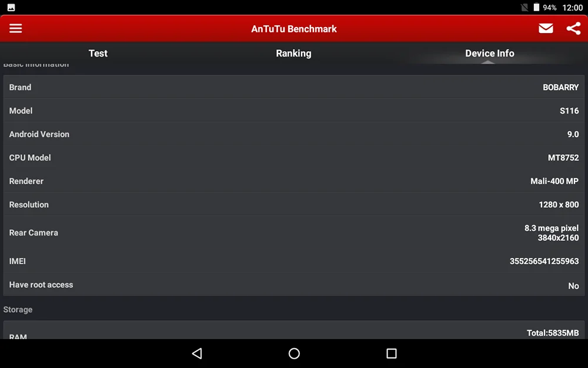Tap the Rear Camera row
This screenshot has height=368, width=588.
294,233
